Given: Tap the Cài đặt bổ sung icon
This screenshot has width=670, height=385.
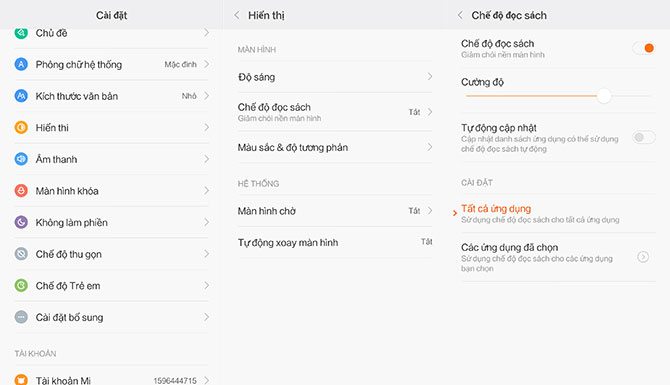Looking at the screenshot, I should point(21,317).
